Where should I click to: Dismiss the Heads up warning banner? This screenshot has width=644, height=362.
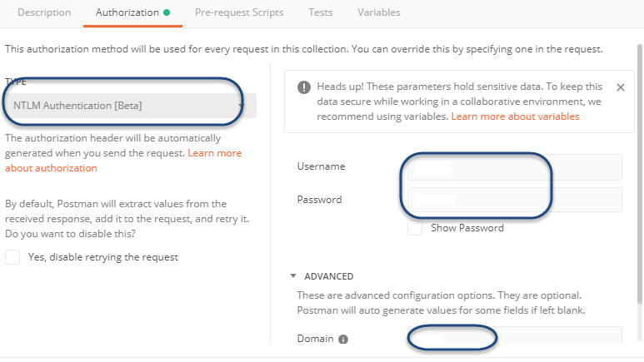point(620,87)
